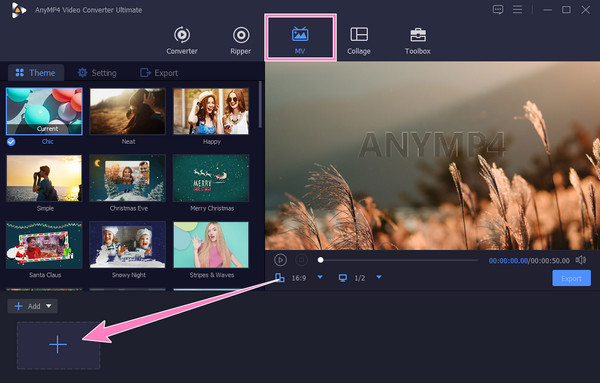Maximize the AnyMP4 window
The width and height of the screenshot is (600, 383).
point(566,10)
